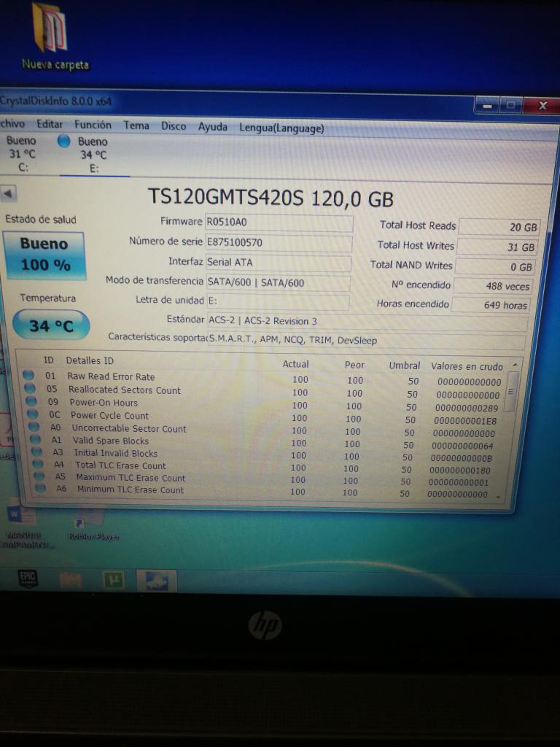The width and height of the screenshot is (560, 747).
Task: Click the Letra de unidad field E:
Action: point(278,302)
